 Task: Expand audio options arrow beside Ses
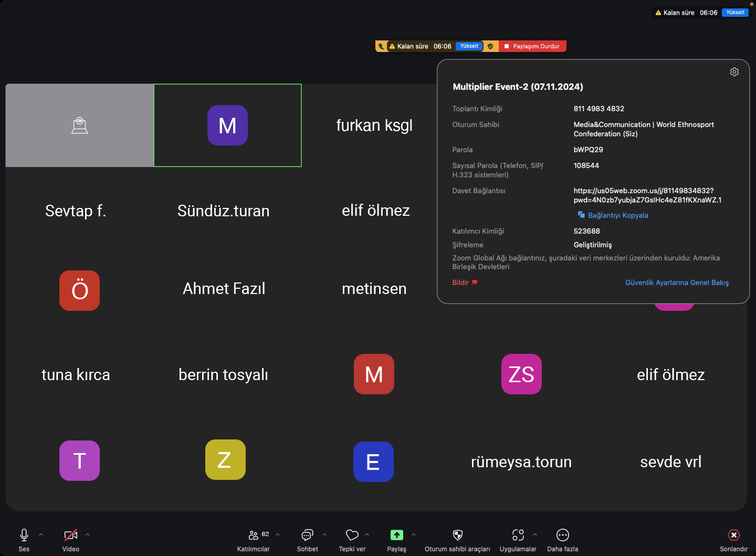[x=41, y=534]
